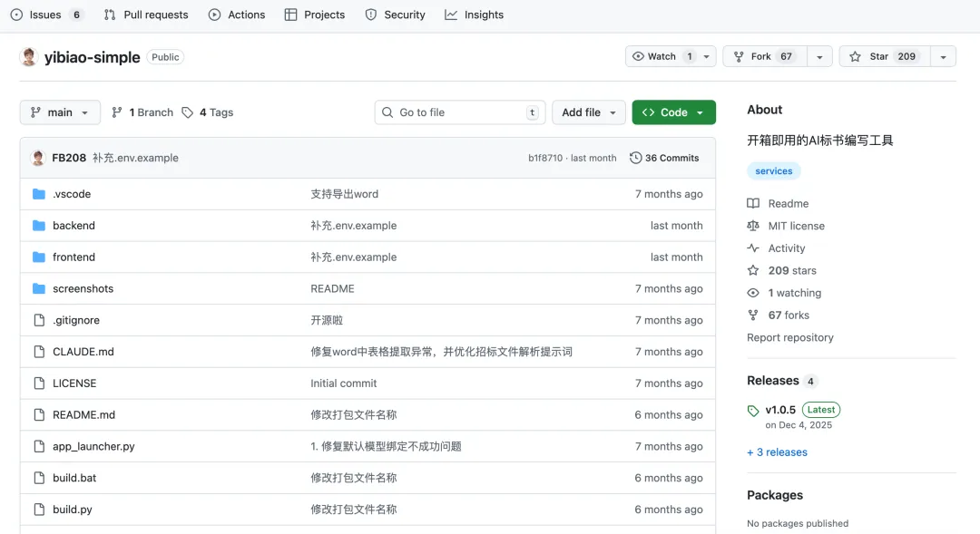Screen dimensions: 980x534
Task: Open the build.bat file
Action: coord(74,478)
